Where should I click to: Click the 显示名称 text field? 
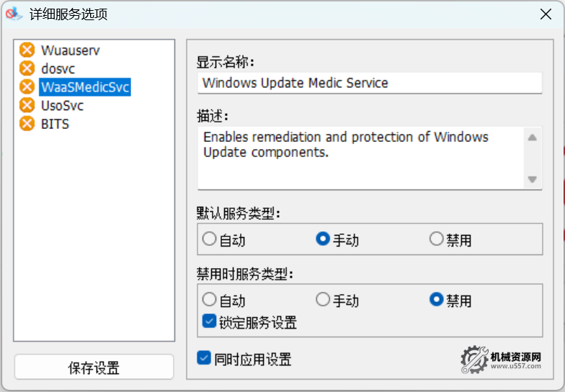point(369,83)
